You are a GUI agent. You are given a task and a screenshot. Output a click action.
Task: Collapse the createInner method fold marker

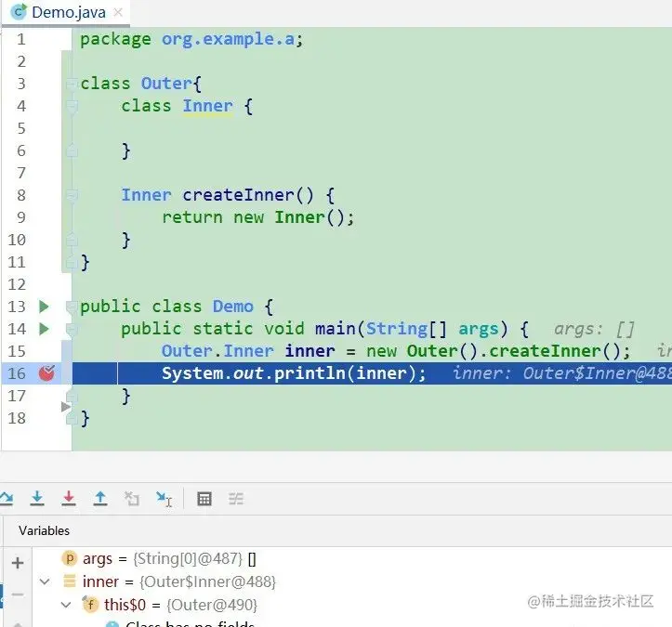pos(72,195)
